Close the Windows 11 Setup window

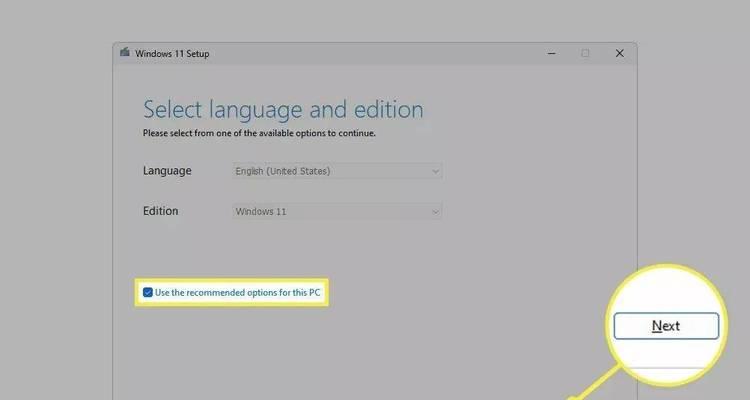(x=619, y=53)
